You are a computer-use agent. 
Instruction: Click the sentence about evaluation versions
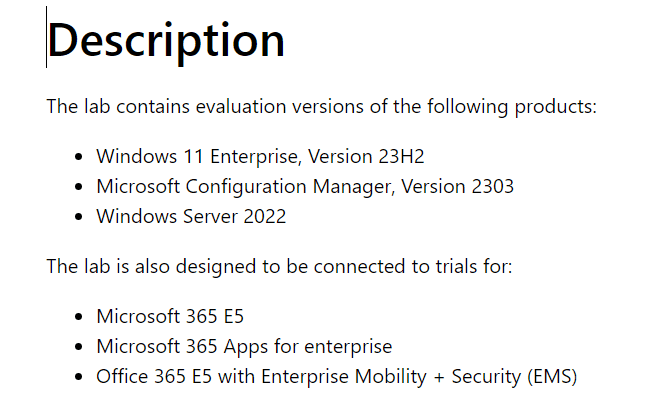tap(322, 106)
